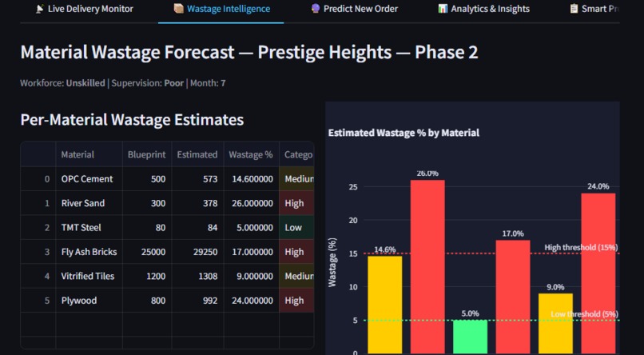Click the High category cell for River Sand

coord(296,203)
